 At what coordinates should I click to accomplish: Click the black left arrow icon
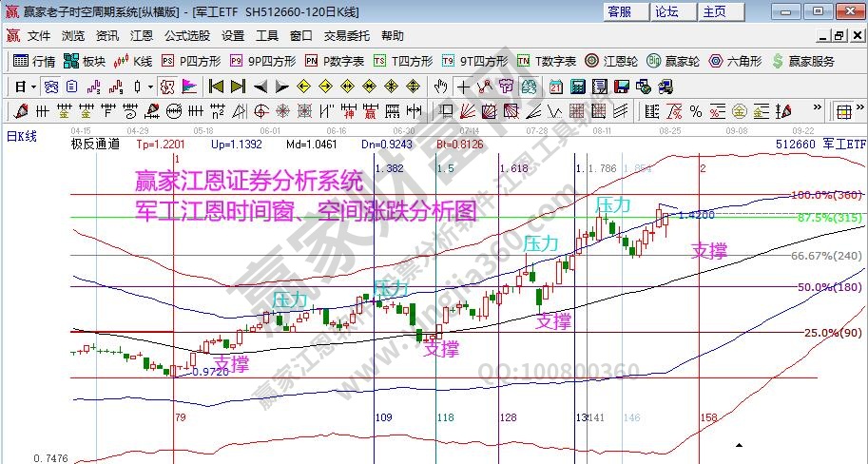(260, 87)
